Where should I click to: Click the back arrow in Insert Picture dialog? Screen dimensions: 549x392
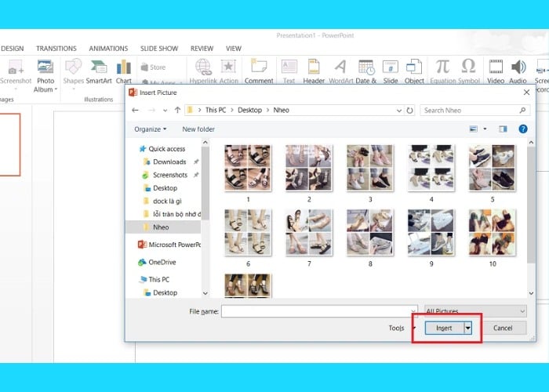point(136,111)
